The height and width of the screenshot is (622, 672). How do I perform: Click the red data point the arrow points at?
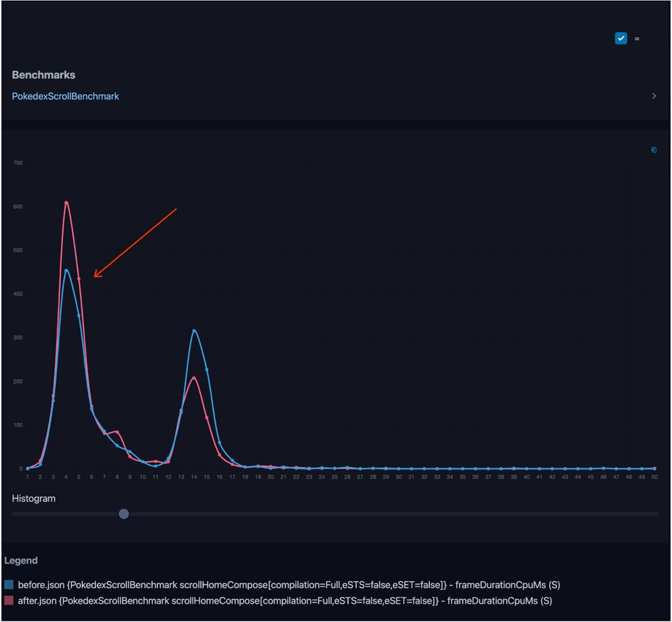(x=79, y=279)
